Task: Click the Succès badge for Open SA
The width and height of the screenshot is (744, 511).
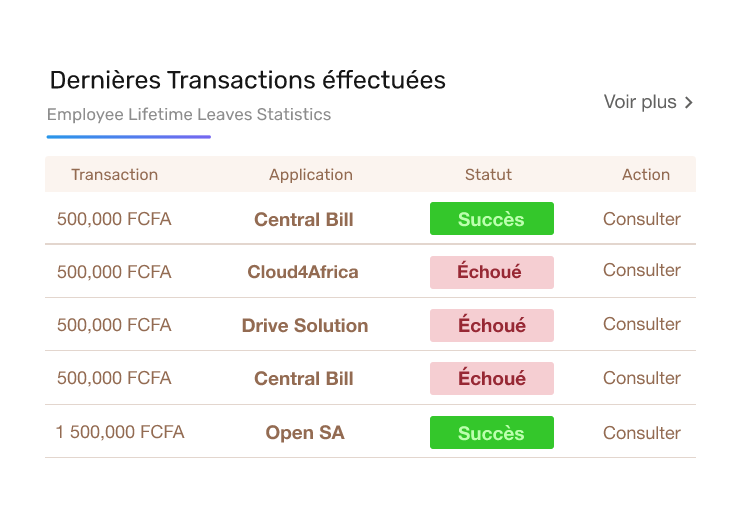Action: coord(491,433)
